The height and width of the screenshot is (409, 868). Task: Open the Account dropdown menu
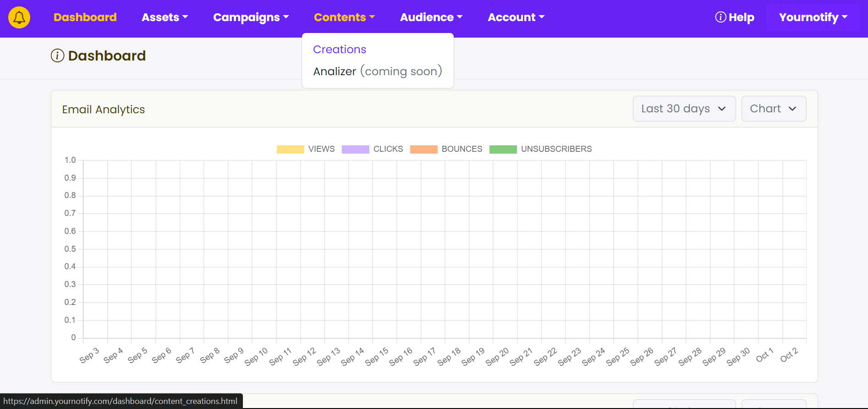(x=516, y=17)
